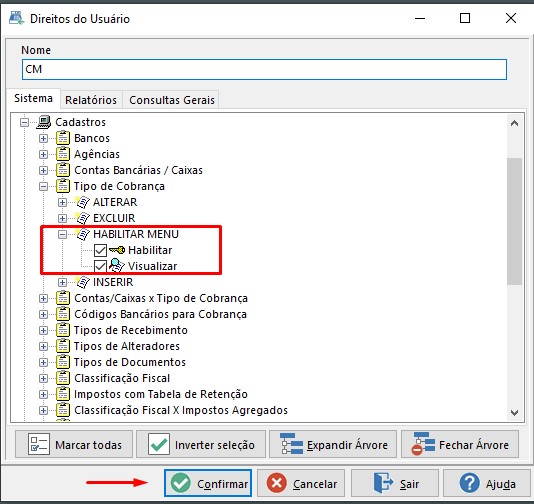
Task: Click the magnifier icon beside Visualizar
Action: 116,266
